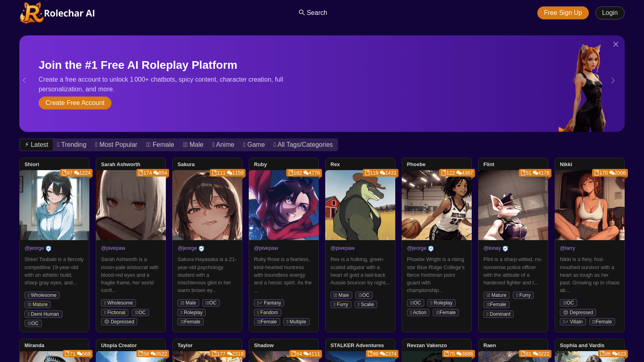This screenshot has width=644, height=362.
Task: Expand All Tags/Categories
Action: [x=303, y=145]
